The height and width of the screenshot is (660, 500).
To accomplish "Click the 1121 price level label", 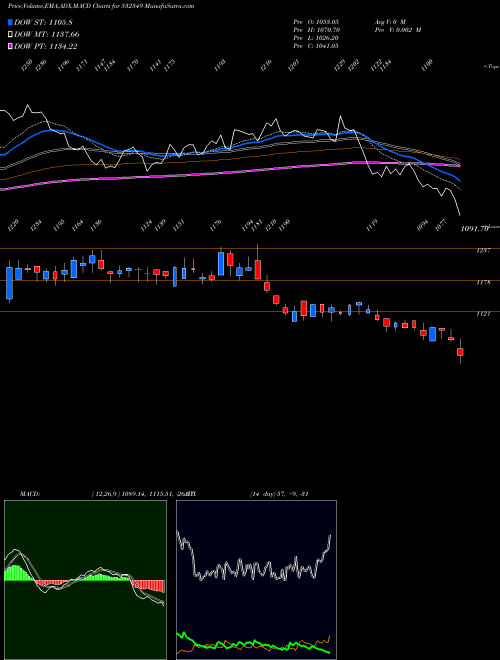I will (x=483, y=314).
